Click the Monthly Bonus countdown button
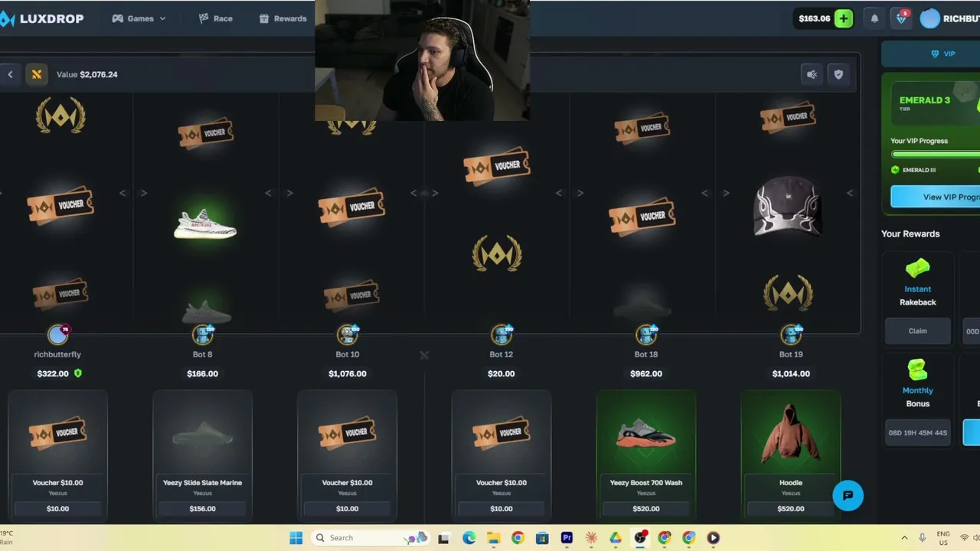 (x=917, y=432)
